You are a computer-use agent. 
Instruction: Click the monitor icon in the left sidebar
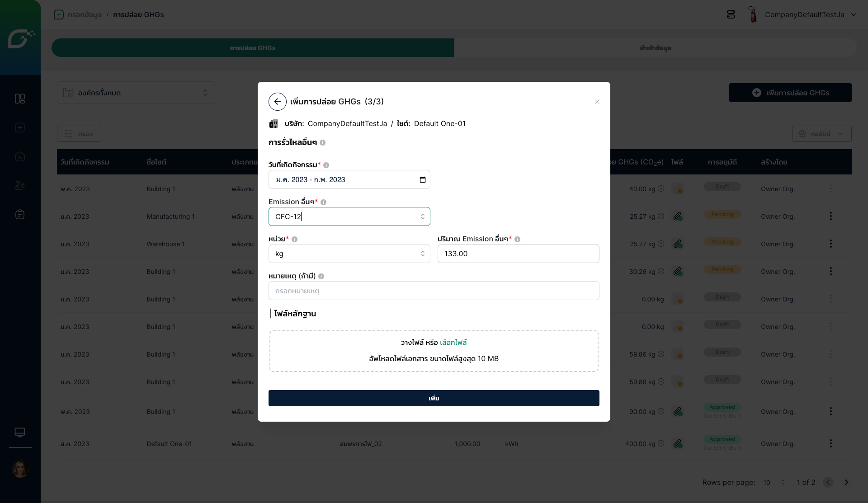click(20, 432)
